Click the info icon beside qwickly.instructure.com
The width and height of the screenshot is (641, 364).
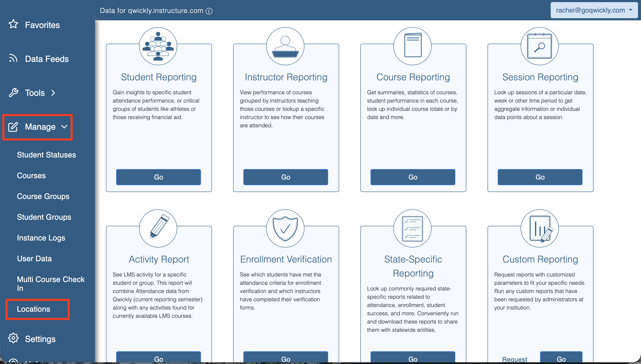point(209,11)
